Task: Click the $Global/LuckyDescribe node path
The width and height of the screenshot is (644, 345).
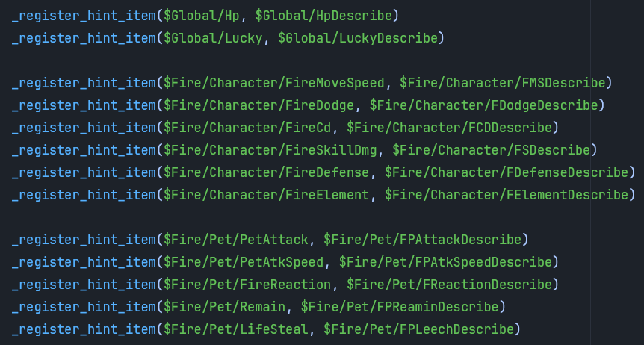Action: pyautogui.click(x=360, y=37)
